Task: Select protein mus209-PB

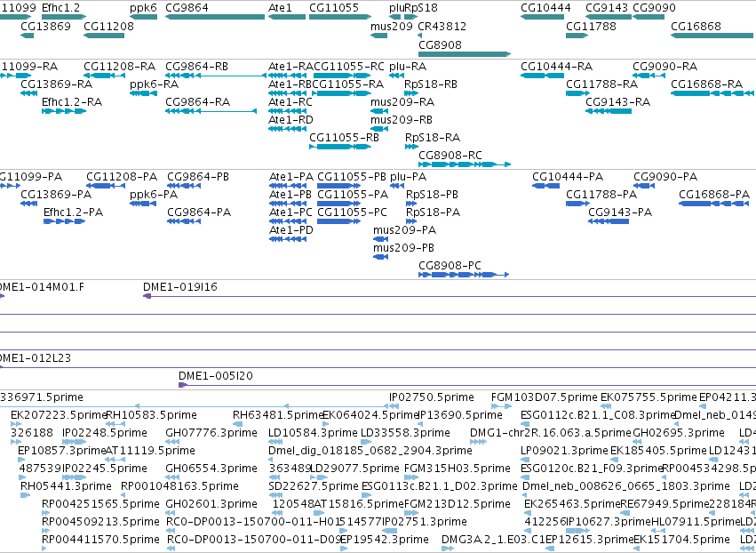Action: point(380,257)
